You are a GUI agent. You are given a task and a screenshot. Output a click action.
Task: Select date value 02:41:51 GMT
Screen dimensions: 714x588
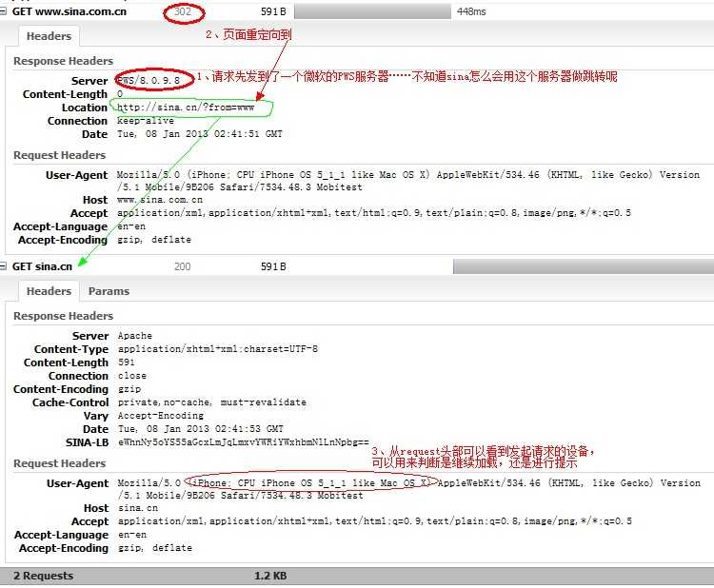200,134
